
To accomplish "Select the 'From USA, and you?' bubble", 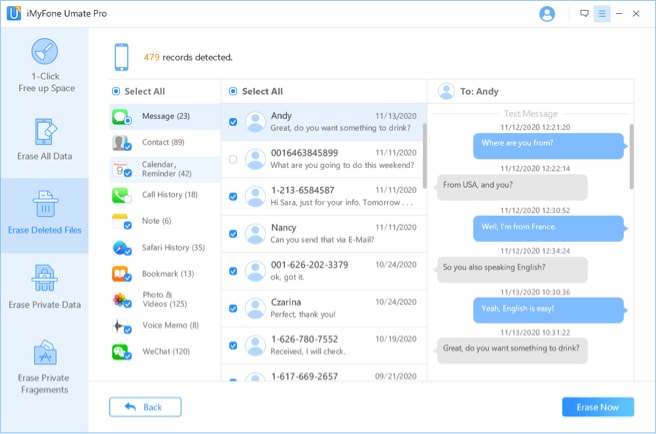I will click(512, 187).
